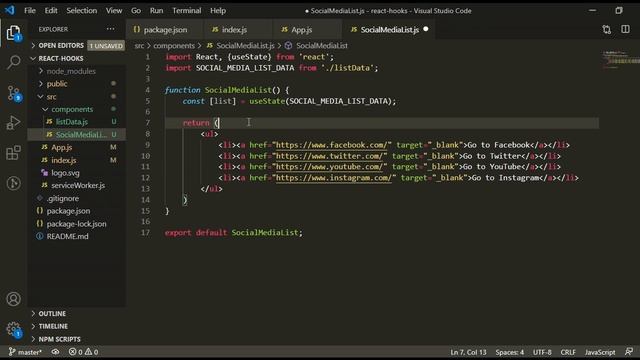Viewport: 640px width, 360px height.
Task: Follow the instagram.com link in code
Action: (334, 178)
